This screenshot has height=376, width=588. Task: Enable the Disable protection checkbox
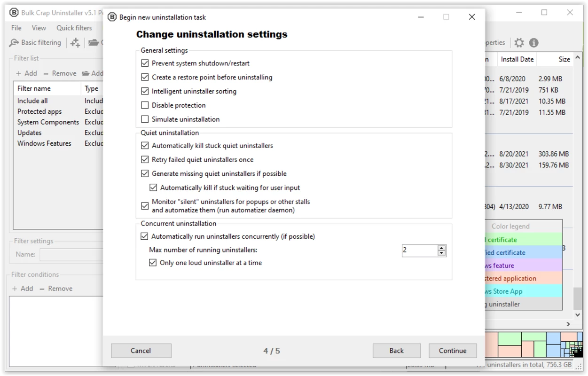point(145,105)
